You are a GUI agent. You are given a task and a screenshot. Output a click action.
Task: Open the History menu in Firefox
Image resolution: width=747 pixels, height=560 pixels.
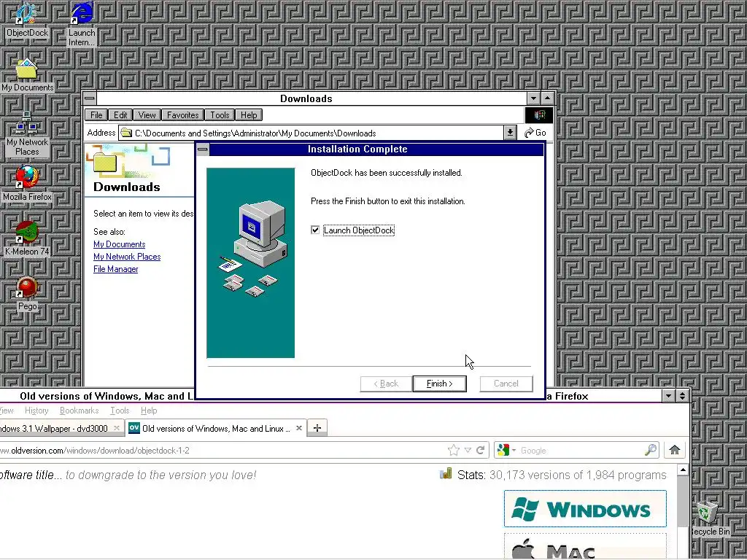[36, 411]
